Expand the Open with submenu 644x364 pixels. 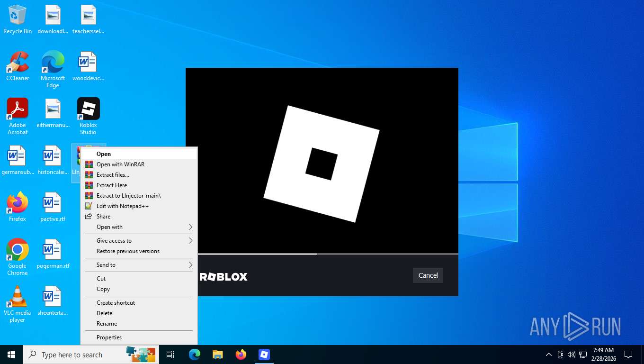click(x=139, y=227)
